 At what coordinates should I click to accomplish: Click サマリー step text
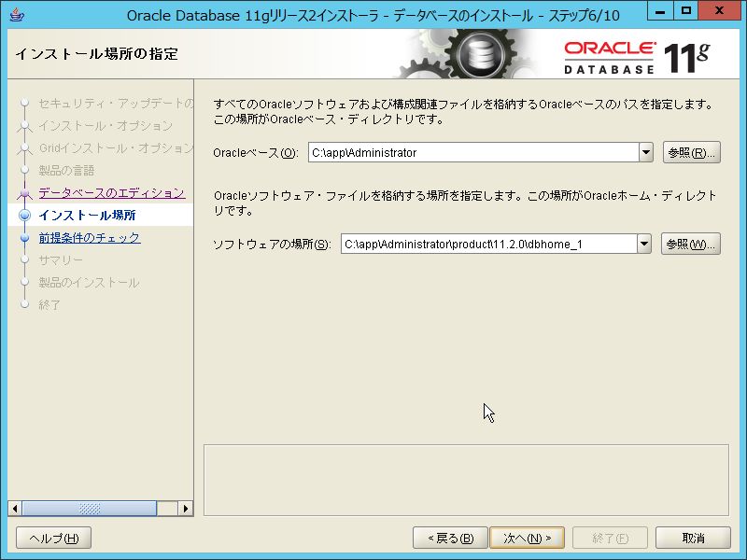coord(61,260)
